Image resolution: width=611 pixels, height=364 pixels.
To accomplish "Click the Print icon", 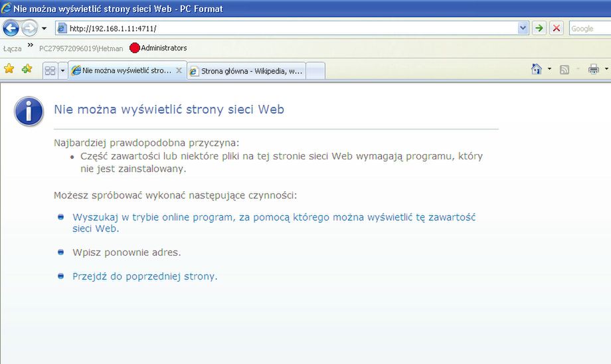I will (594, 69).
